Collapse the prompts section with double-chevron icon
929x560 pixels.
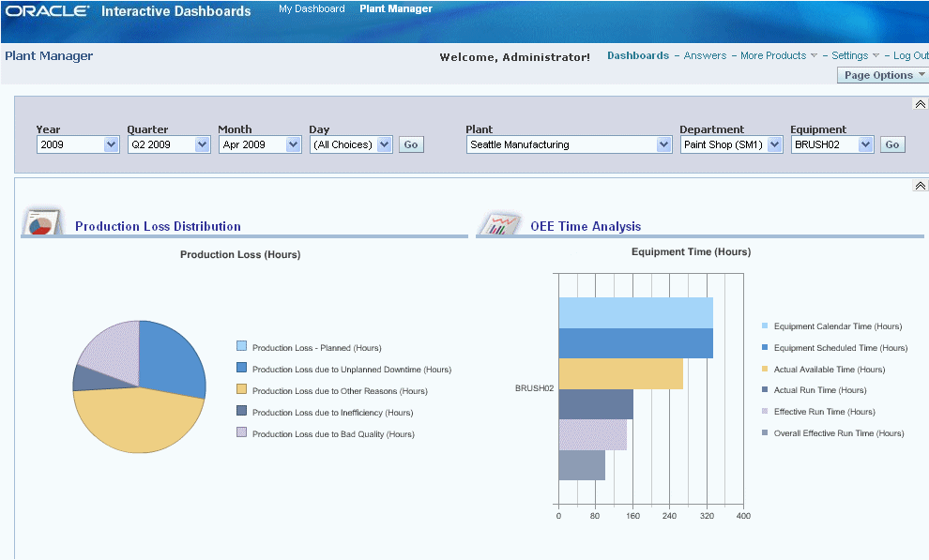pyautogui.click(x=920, y=104)
